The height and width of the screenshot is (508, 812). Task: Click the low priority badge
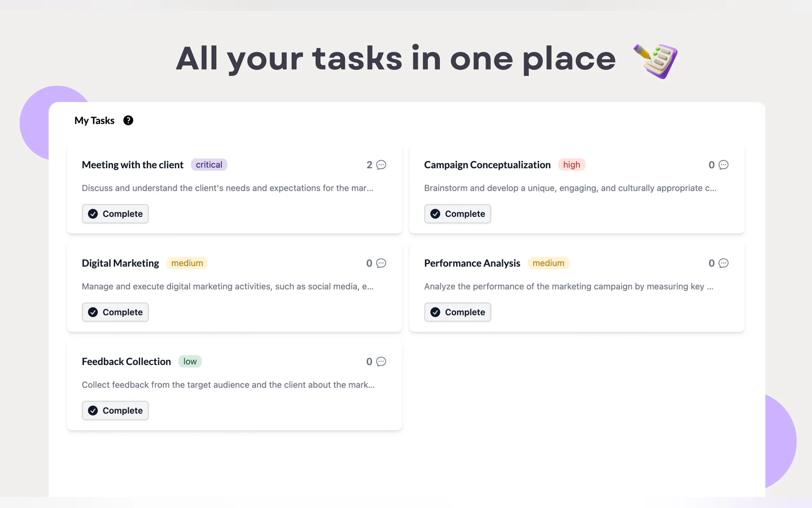point(190,361)
